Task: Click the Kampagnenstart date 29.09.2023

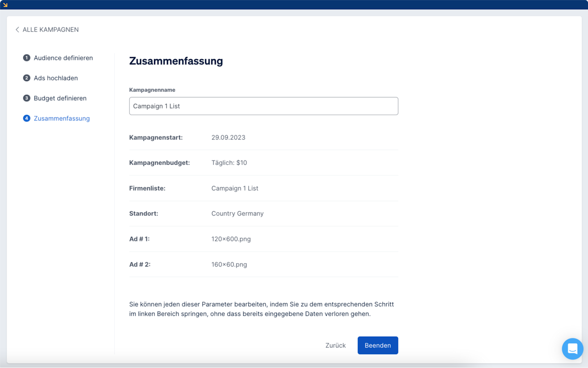Action: [228, 137]
